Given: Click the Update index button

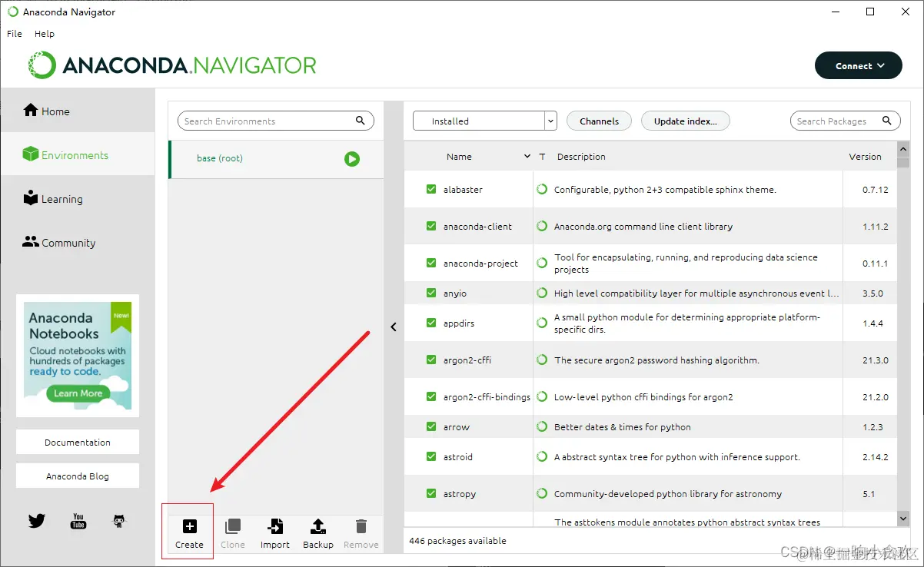Looking at the screenshot, I should point(685,121).
